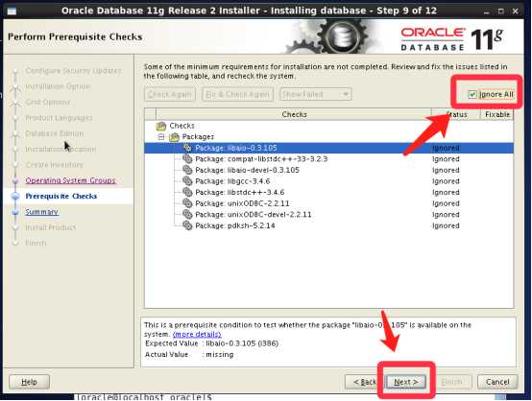Select row Package: compat-libstdc++-33-3.2.3

328,159
